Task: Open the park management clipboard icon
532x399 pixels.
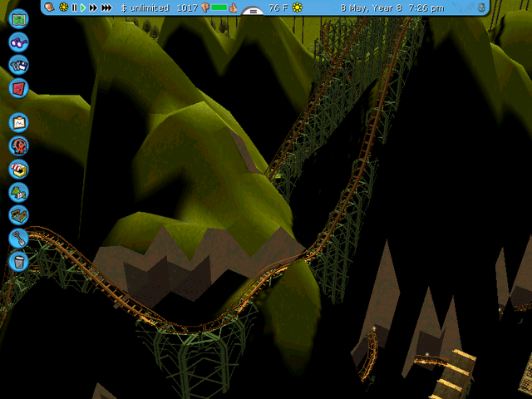Action: pos(18,123)
